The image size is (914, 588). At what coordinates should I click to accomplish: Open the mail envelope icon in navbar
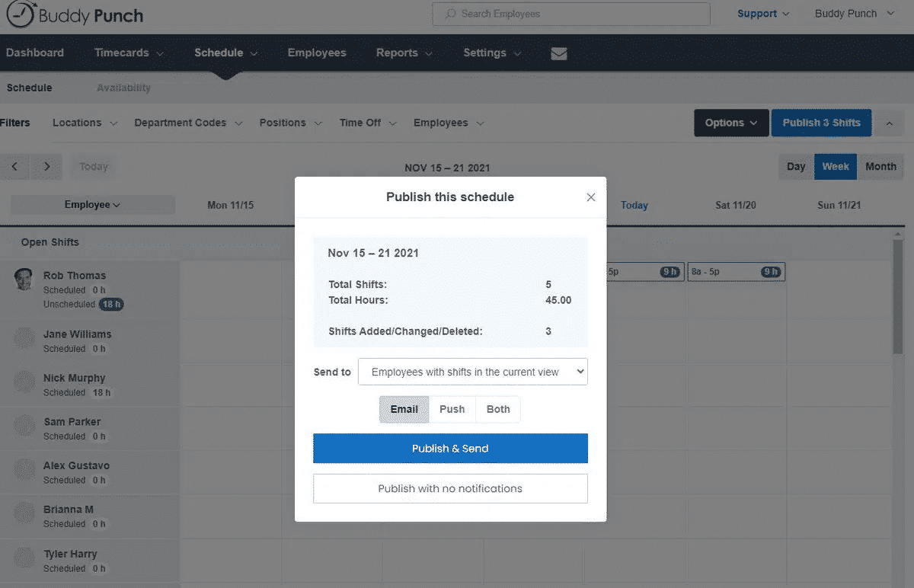pyautogui.click(x=559, y=53)
